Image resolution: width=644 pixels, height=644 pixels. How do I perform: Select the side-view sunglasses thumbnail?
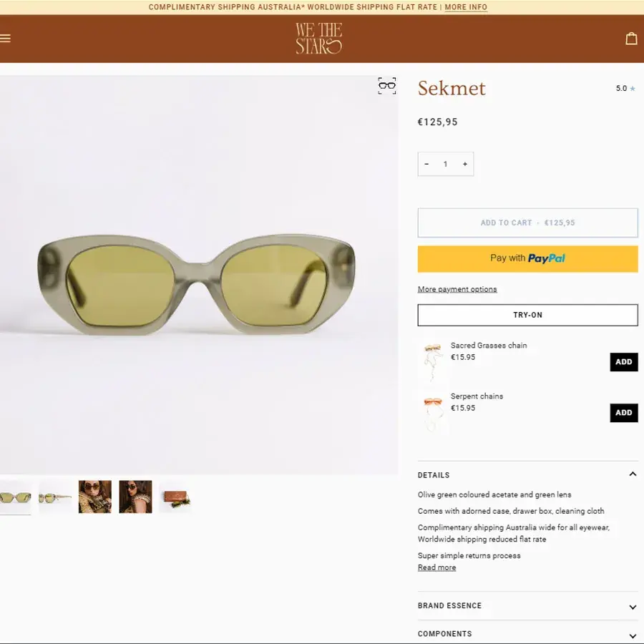[55, 497]
